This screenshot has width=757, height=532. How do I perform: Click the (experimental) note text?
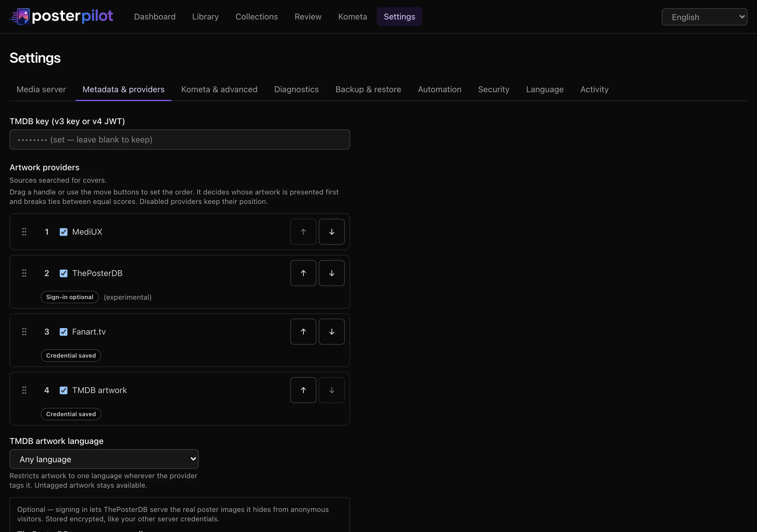pyautogui.click(x=127, y=297)
